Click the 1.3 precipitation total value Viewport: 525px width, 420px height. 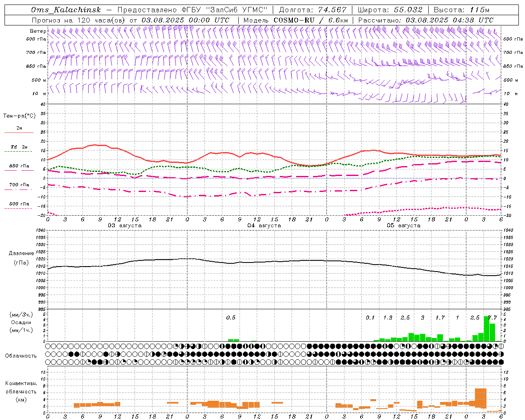[388, 317]
